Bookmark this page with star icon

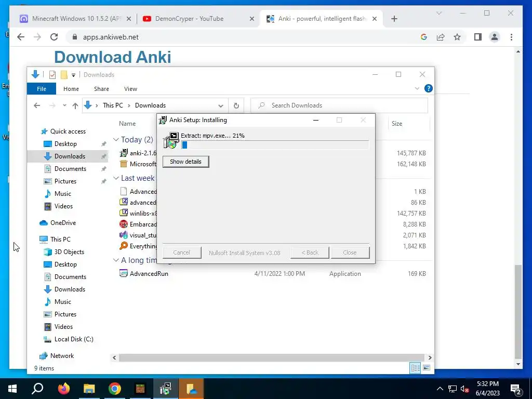pos(457,37)
